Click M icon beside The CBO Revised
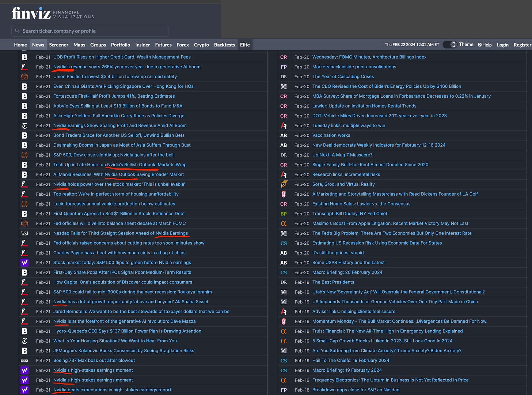 tap(284, 87)
